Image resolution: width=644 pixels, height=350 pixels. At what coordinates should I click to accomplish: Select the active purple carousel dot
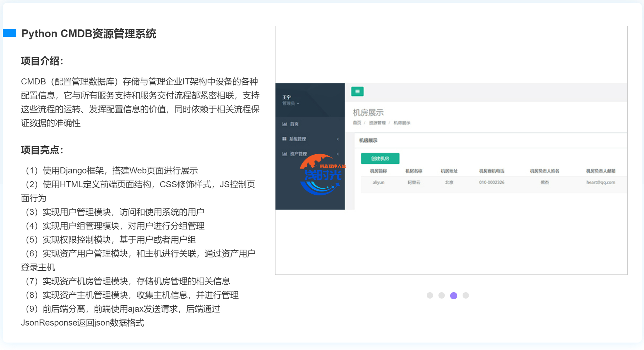[x=453, y=295]
